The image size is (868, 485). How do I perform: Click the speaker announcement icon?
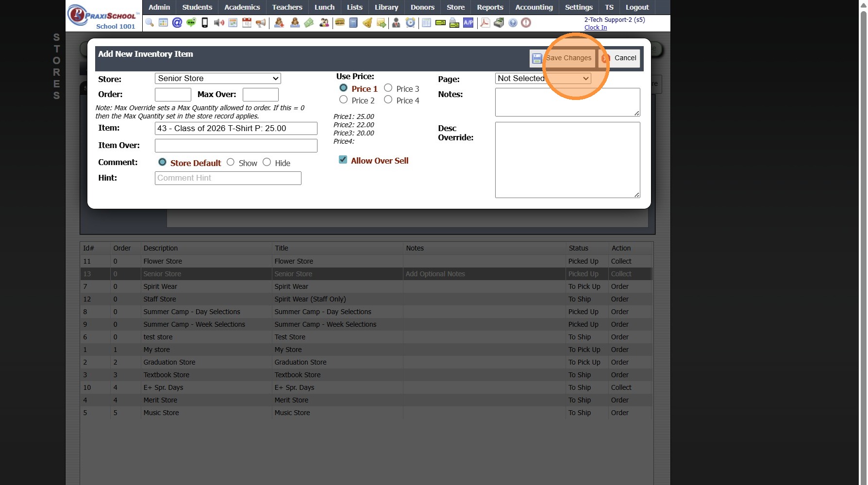[219, 23]
